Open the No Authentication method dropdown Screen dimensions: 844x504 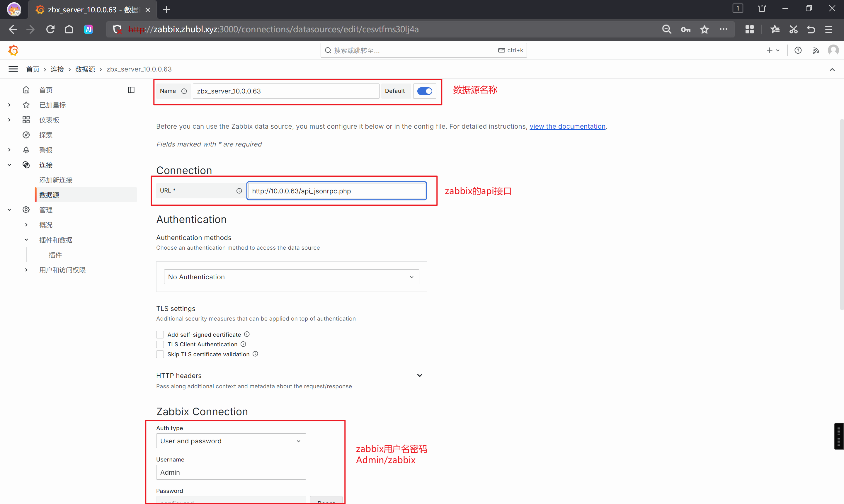pos(291,277)
